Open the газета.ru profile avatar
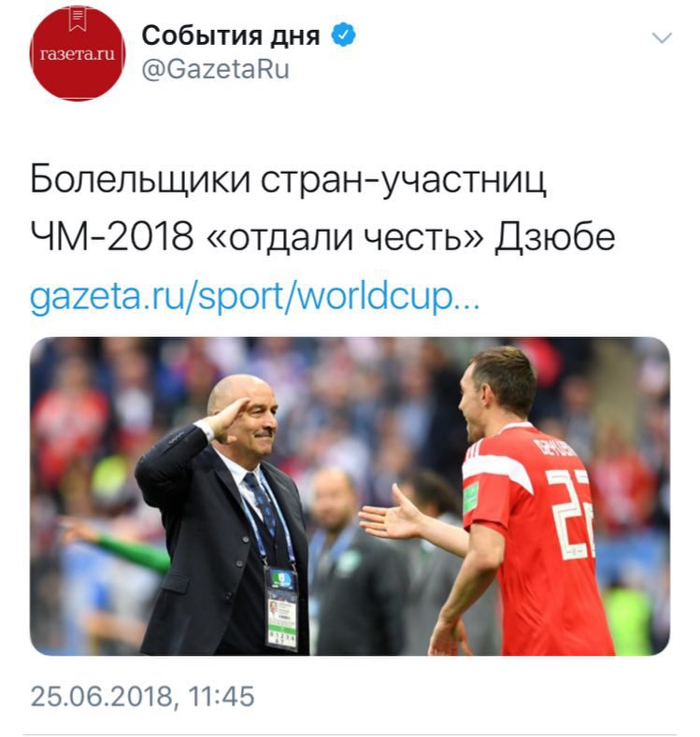700x737 pixels. 78,53
